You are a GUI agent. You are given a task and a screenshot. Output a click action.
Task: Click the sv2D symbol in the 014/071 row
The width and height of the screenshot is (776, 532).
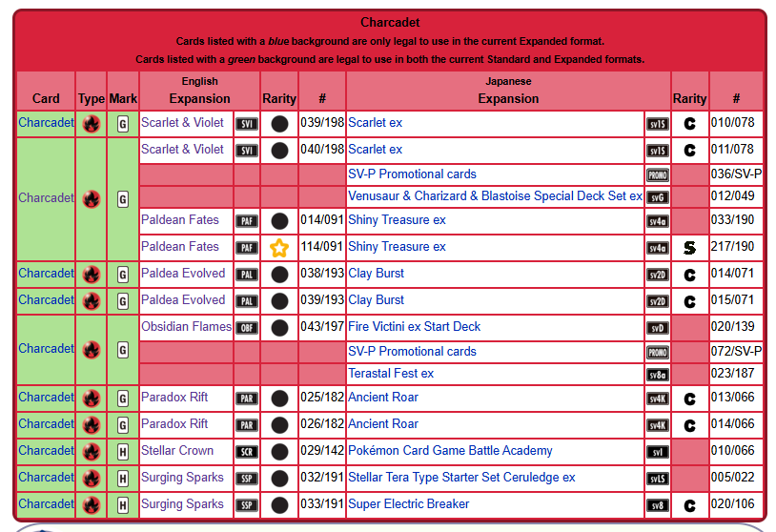tap(657, 275)
